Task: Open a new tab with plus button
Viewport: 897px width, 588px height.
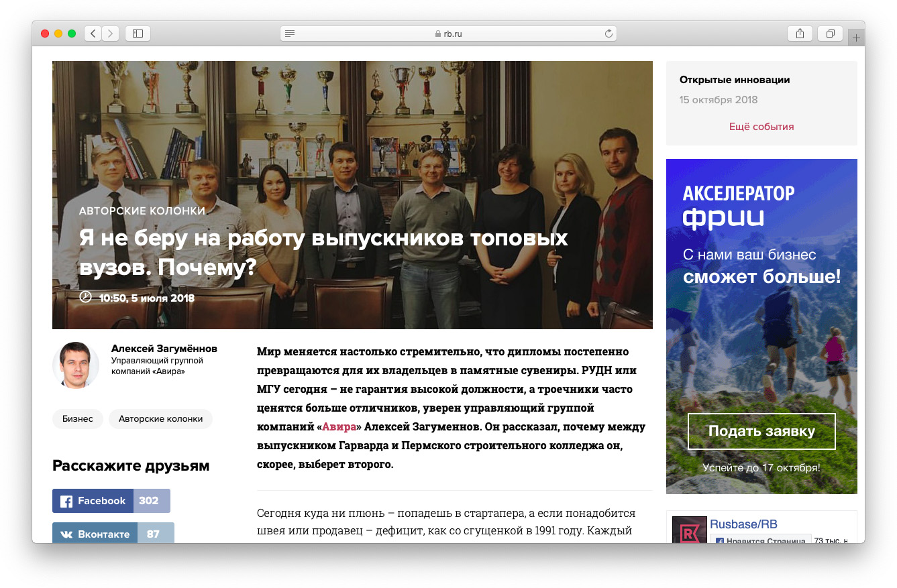Action: 856,38
